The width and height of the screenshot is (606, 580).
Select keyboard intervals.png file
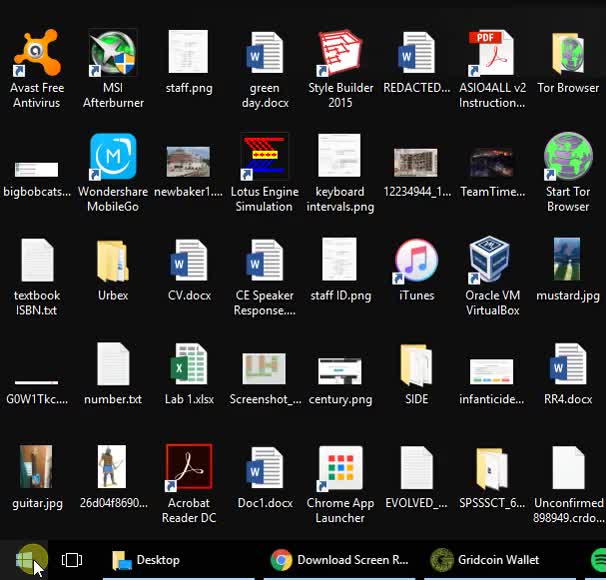(339, 155)
